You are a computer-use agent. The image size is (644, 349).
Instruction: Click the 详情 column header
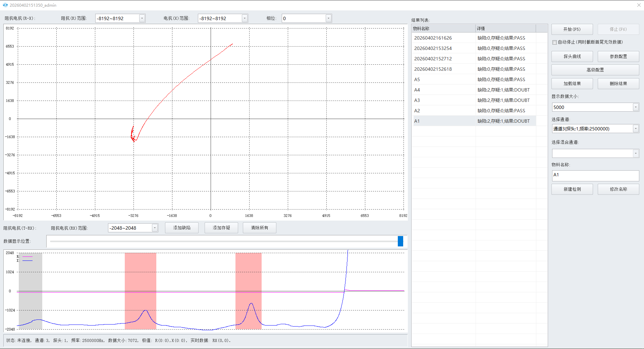(x=505, y=28)
